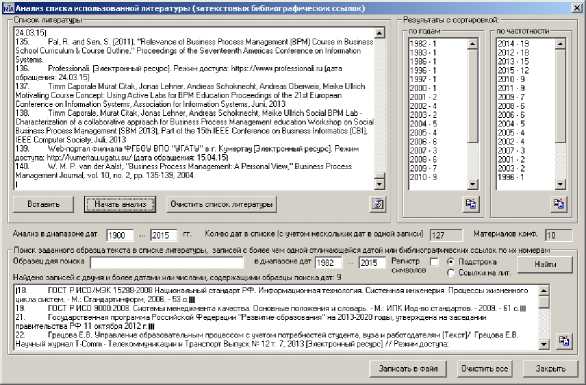Copy the 'по годам' results list
This screenshot has width=586, height=385.
tap(471, 204)
